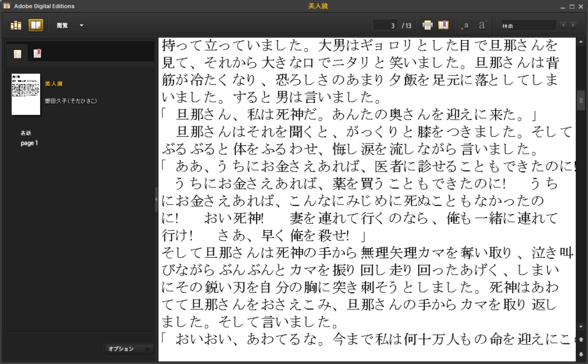This screenshot has height=364, width=588.
Task: Toggle bookmark for the current page
Action: click(443, 25)
